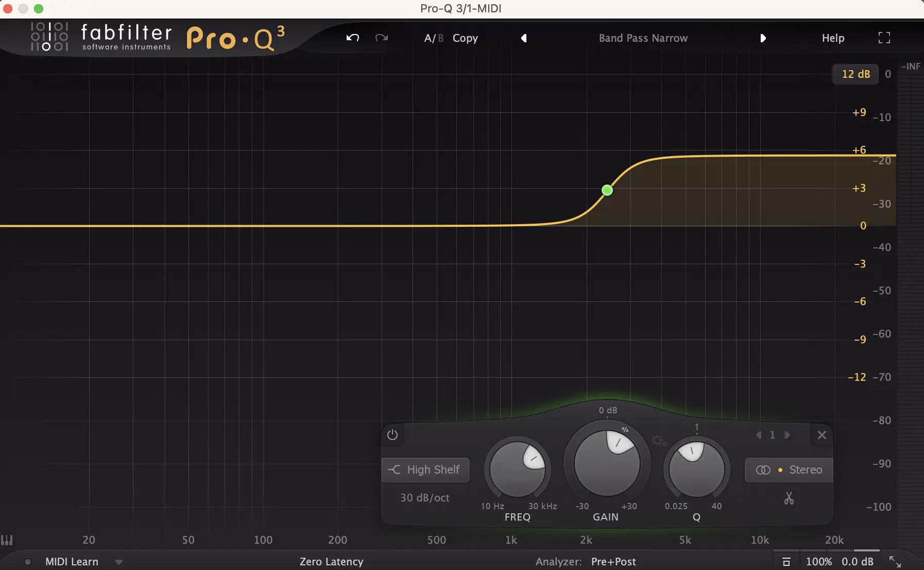Image resolution: width=924 pixels, height=570 pixels.
Task: Click the Copy button
Action: [465, 38]
